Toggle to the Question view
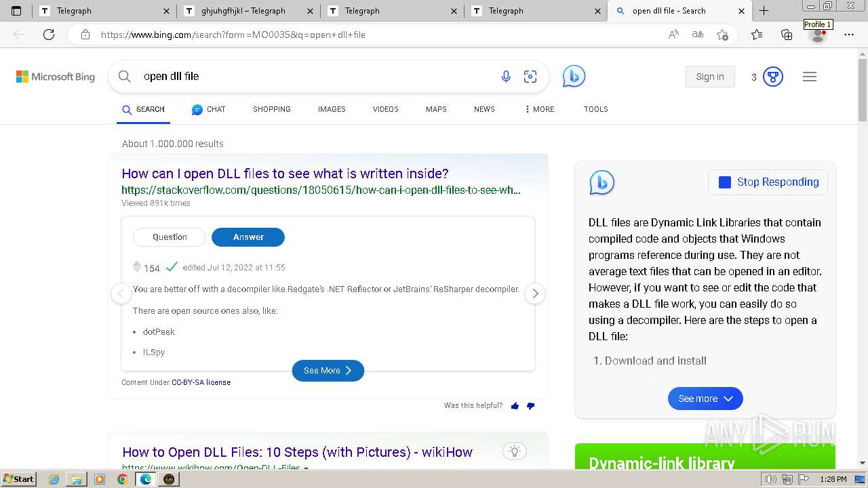 [170, 237]
